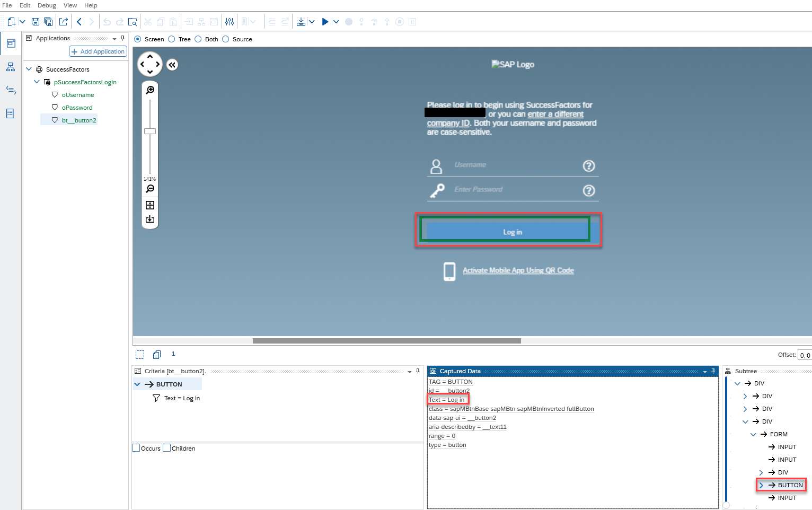Undo the last action
This screenshot has height=510, width=812.
(107, 21)
